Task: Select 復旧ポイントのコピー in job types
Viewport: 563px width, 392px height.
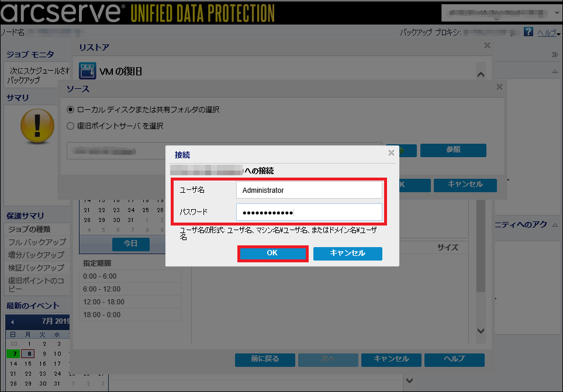Action: pos(37,285)
